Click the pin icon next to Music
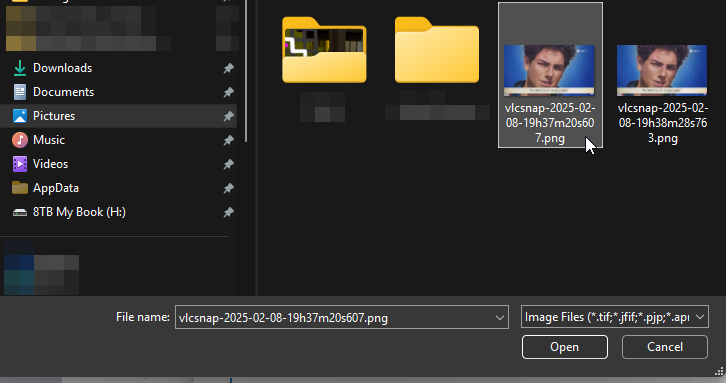Viewport: 726px width, 383px height. 228,140
